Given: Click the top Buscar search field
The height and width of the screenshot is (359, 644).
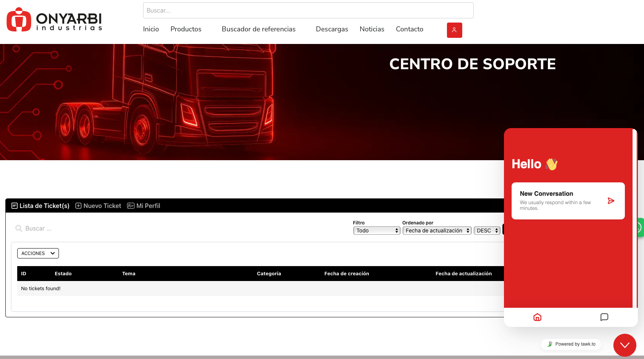Looking at the screenshot, I should 308,10.
